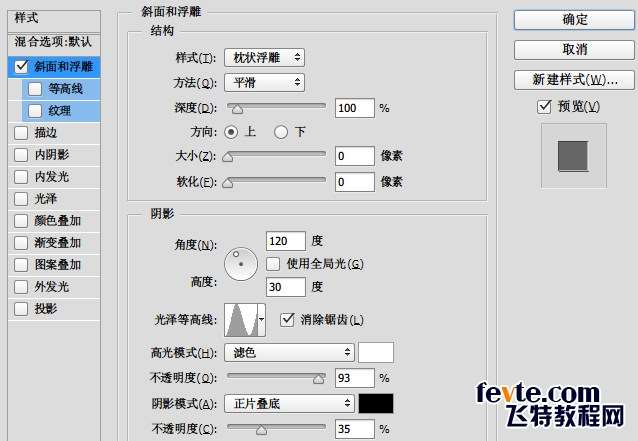Click the black shadow color swatch
The height and width of the screenshot is (441, 638).
pyautogui.click(x=376, y=404)
